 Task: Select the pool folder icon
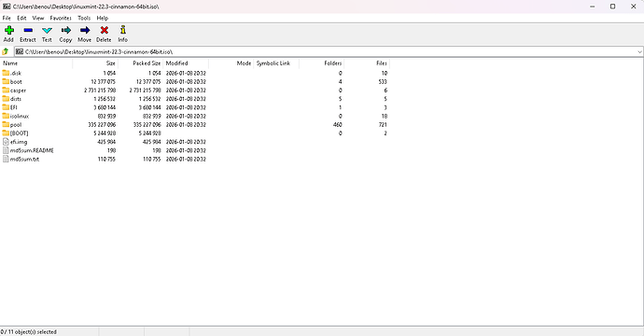tap(6, 125)
